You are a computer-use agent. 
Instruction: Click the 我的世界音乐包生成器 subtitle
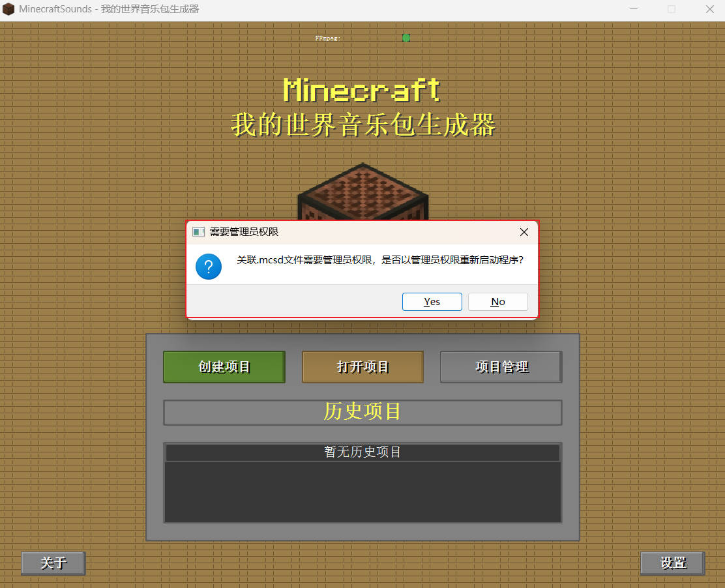(x=363, y=125)
